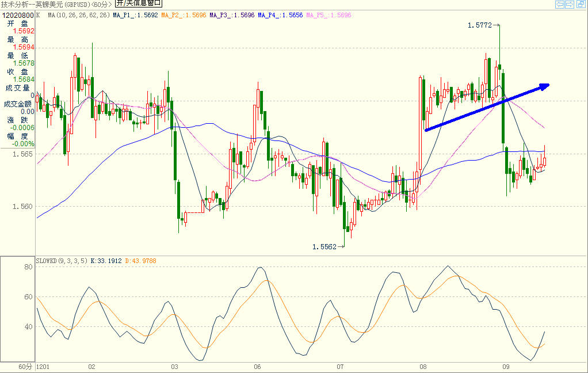The image size is (588, 373).
Task: Click the 07 date label on time axis
Action: pos(340,367)
